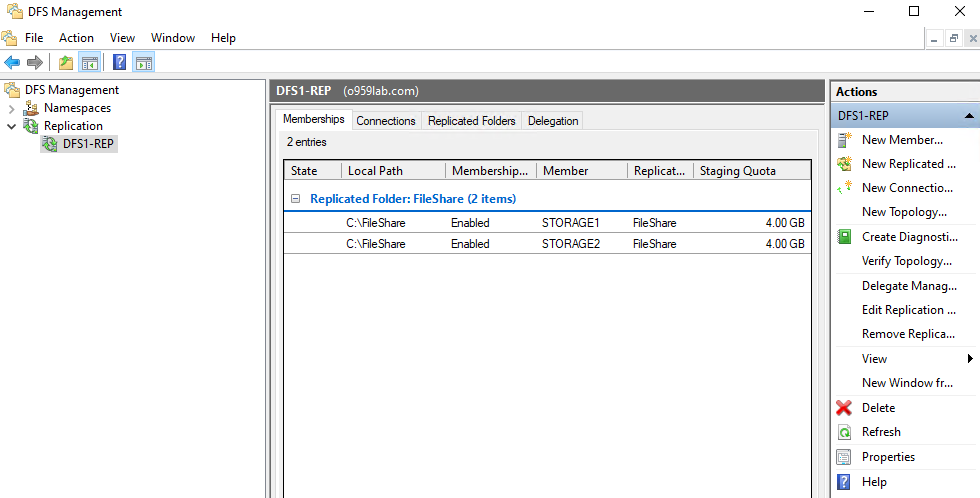The height and width of the screenshot is (498, 980).
Task: Expand the Namespaces tree node
Action: pyautogui.click(x=11, y=109)
